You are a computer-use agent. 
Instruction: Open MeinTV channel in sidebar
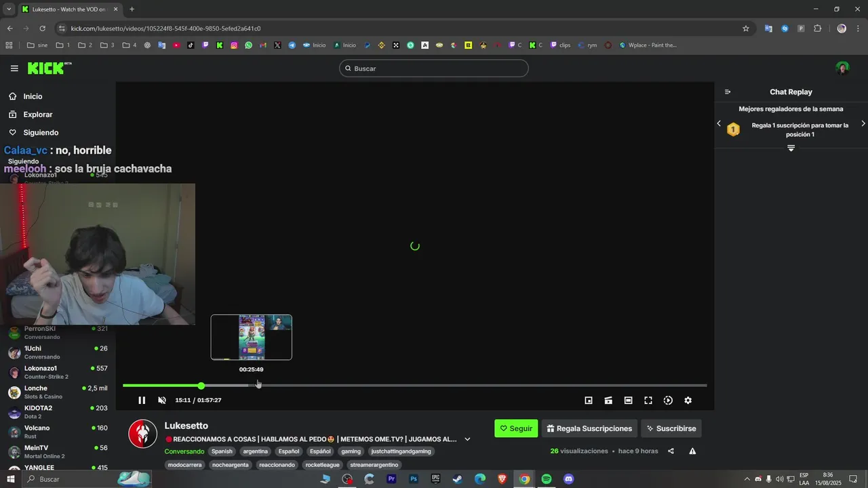click(58, 451)
